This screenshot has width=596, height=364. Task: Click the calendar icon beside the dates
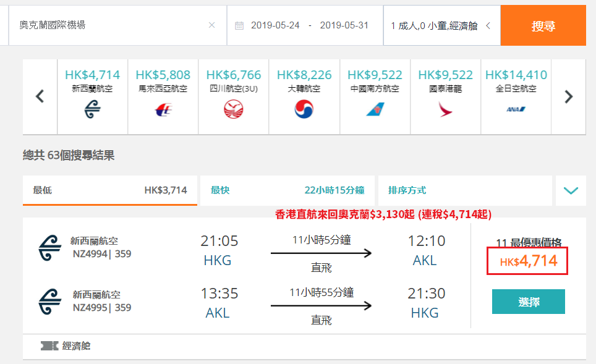point(239,25)
